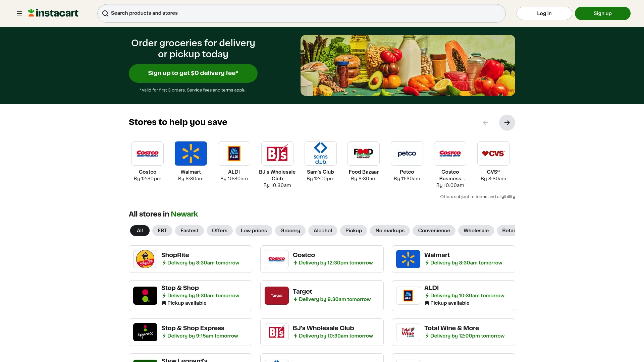Filter stores by Alcohol
644x362 pixels.
(x=323, y=231)
